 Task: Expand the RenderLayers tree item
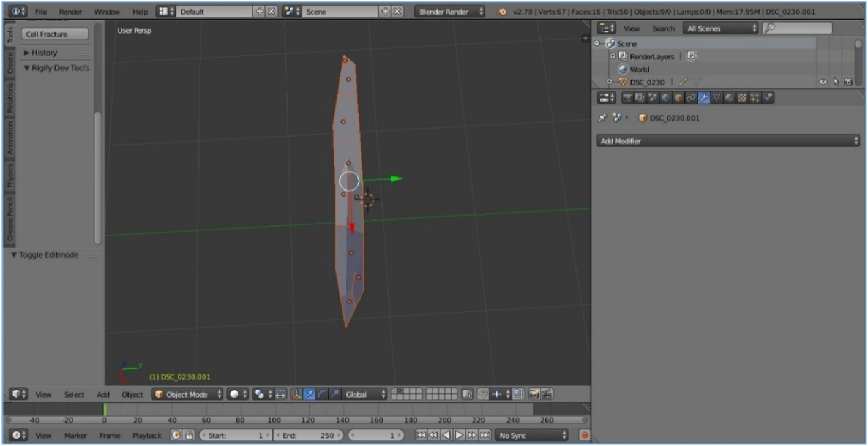[613, 56]
